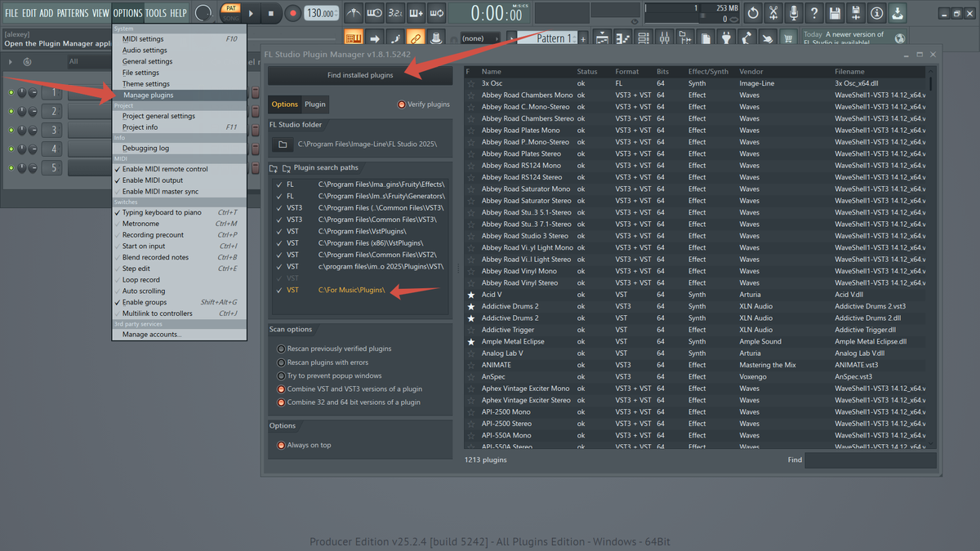Screen dimensions: 980x551
Task: Click the project info circle icon
Action: click(x=876, y=13)
